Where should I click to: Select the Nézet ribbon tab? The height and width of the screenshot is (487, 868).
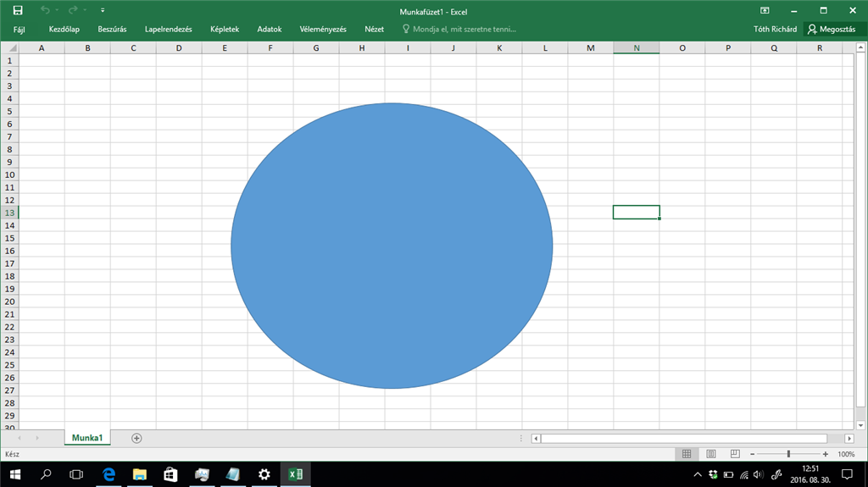click(x=374, y=30)
